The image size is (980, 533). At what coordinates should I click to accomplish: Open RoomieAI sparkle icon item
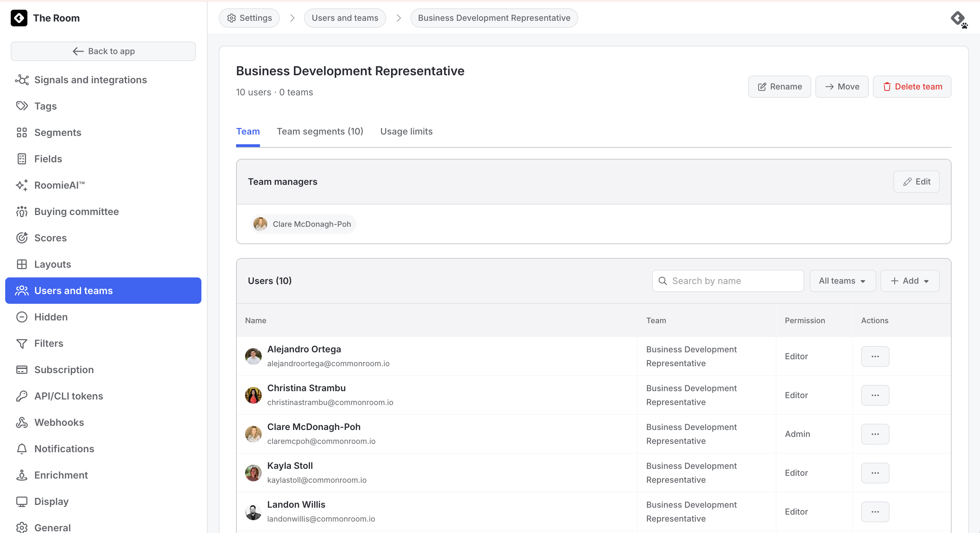(x=22, y=185)
